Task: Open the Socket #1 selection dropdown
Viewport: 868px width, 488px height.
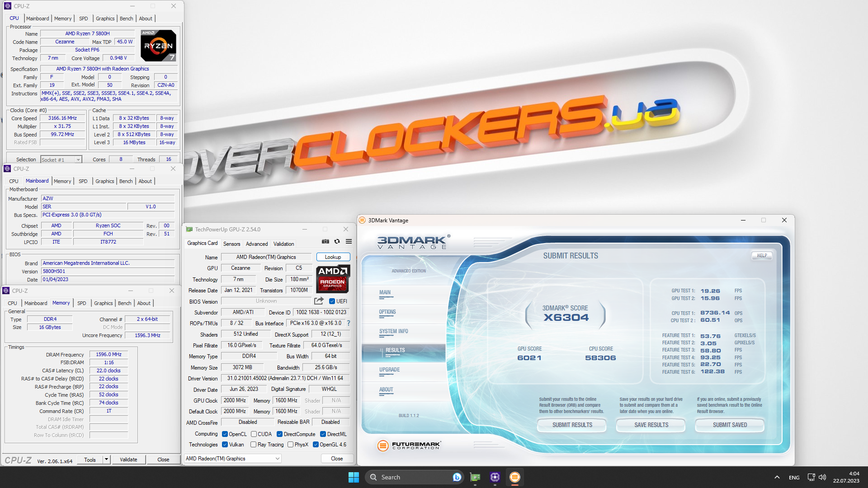Action: [61, 160]
